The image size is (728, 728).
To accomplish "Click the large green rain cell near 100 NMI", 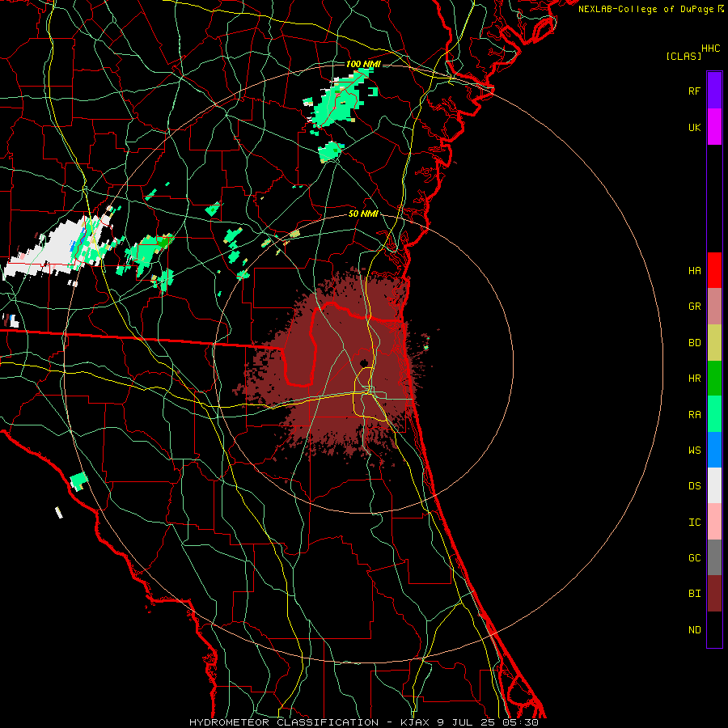I will point(338,99).
